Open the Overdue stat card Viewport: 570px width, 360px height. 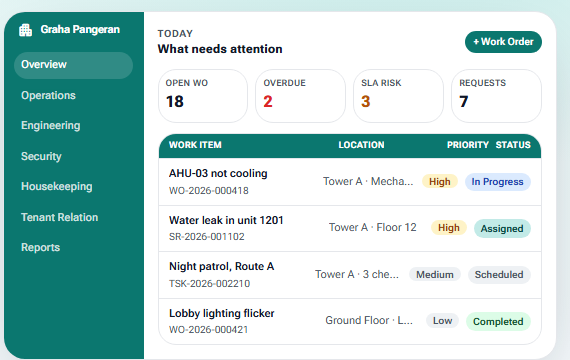pyautogui.click(x=300, y=96)
